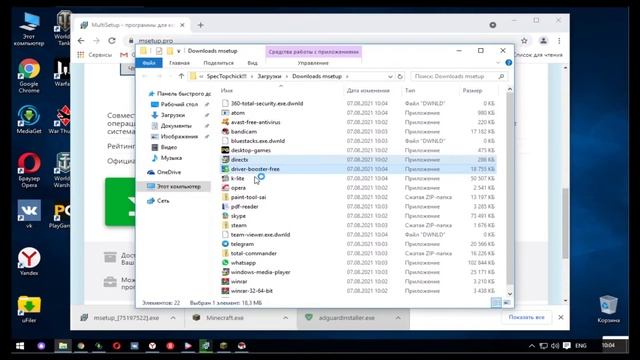This screenshot has width=640, height=360.
Task: Open OneDrive in navigation pane
Action: (168, 172)
